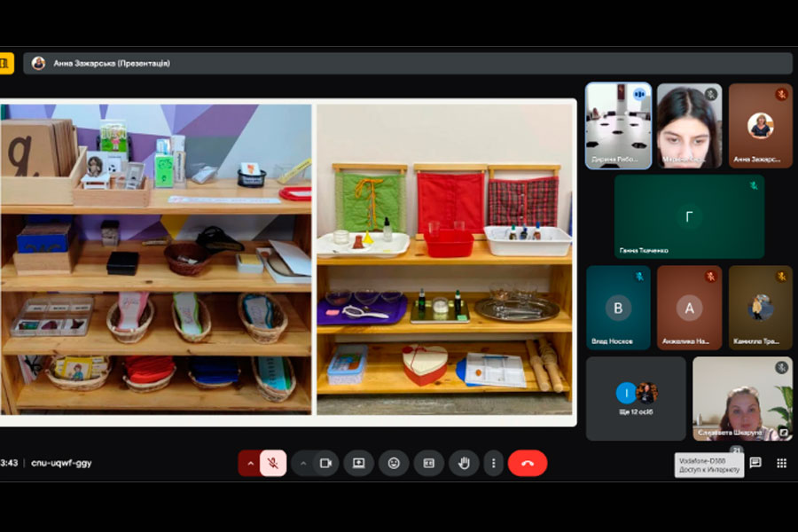Click muted mic icon on Єлизавета Шкарупа tile
The image size is (798, 532).
pyautogui.click(x=782, y=368)
